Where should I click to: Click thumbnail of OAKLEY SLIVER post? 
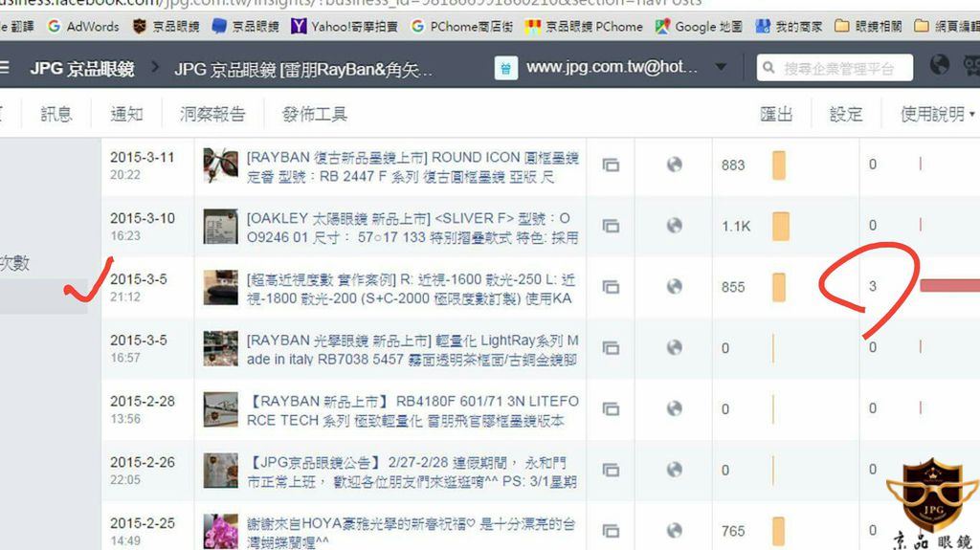click(x=221, y=227)
